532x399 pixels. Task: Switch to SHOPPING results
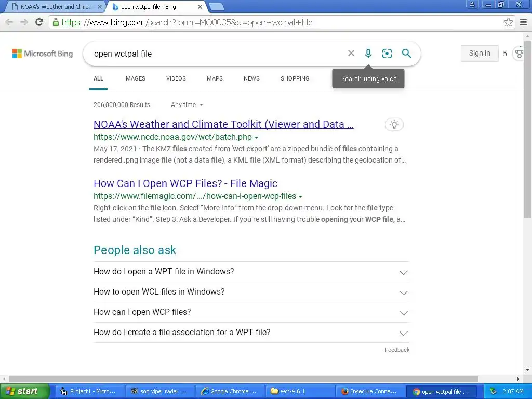(295, 78)
